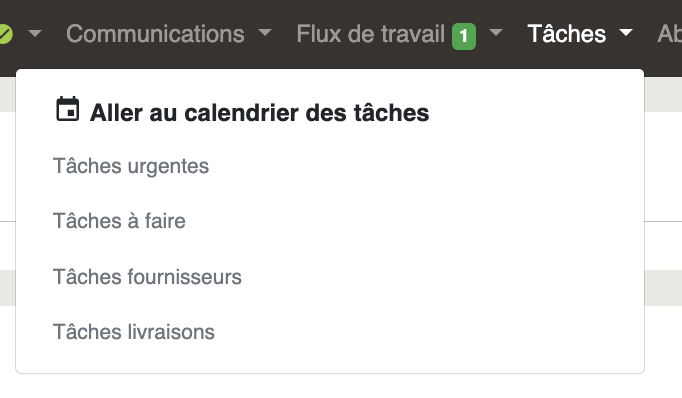Open the partially visible Ab menu item
Viewport: 682px width, 398px height.
tap(669, 34)
